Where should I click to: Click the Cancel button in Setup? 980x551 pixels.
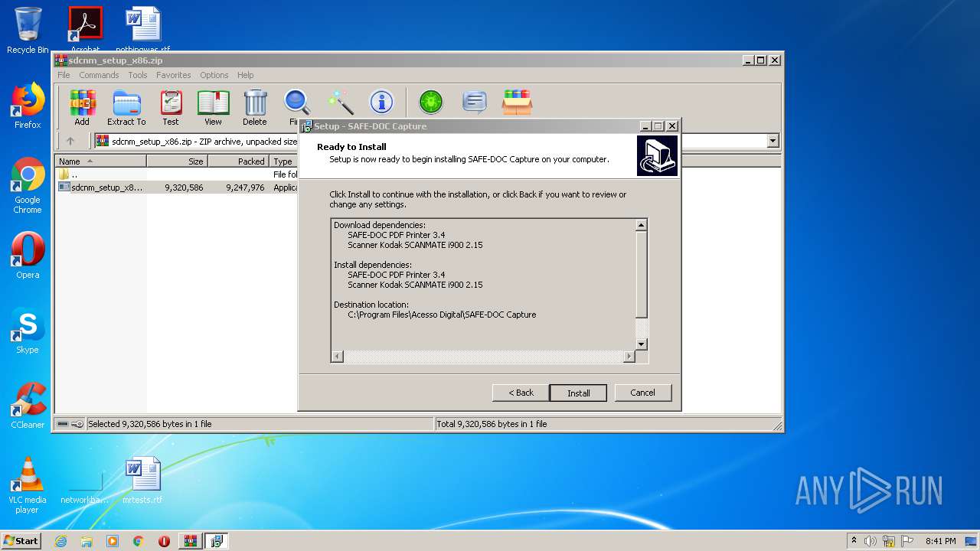pos(642,393)
